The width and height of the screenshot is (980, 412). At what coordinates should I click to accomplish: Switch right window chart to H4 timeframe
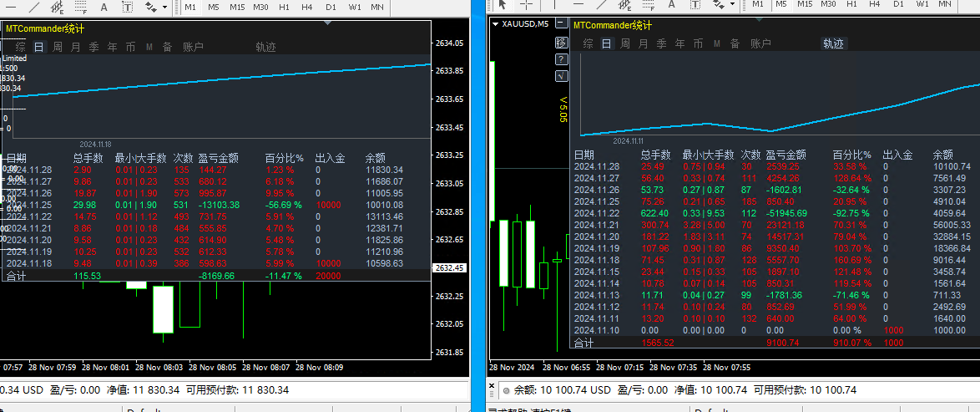click(x=874, y=4)
